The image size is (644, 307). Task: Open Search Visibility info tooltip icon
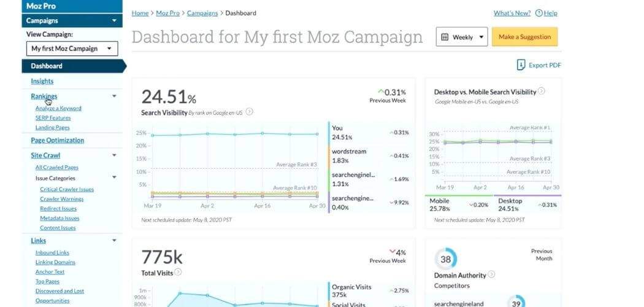click(249, 111)
